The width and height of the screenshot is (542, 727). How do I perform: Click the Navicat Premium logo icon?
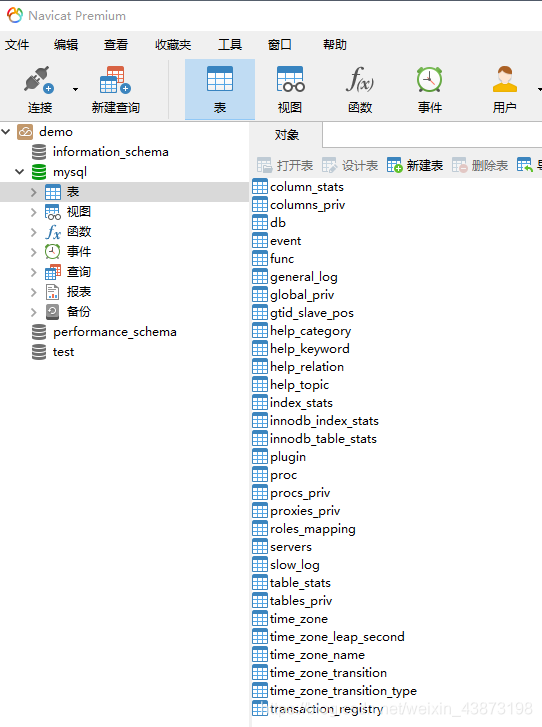[x=15, y=15]
